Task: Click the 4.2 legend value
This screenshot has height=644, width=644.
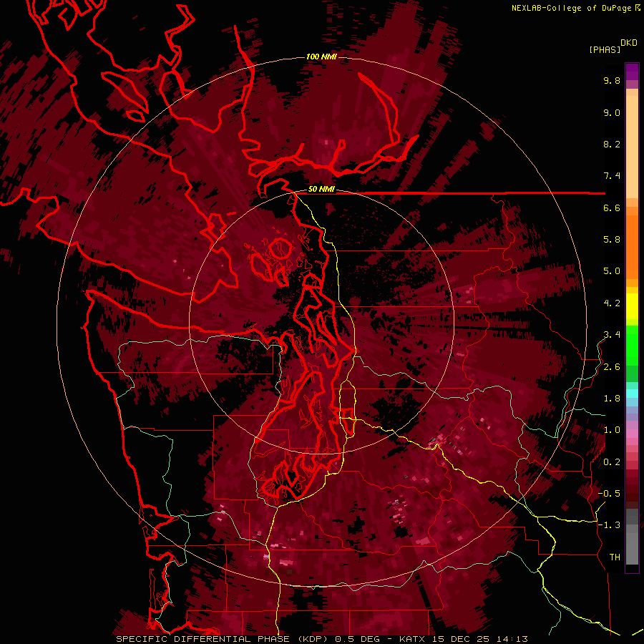Action: (x=612, y=303)
